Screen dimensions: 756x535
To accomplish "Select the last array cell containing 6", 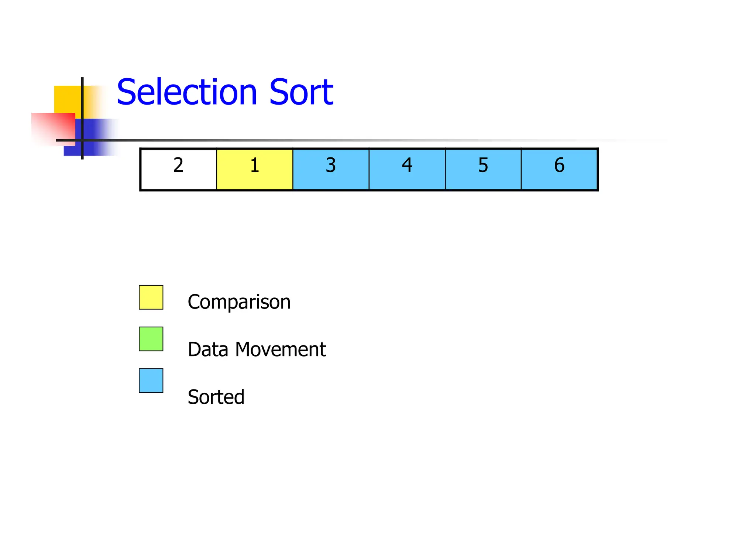I will tap(559, 169).
